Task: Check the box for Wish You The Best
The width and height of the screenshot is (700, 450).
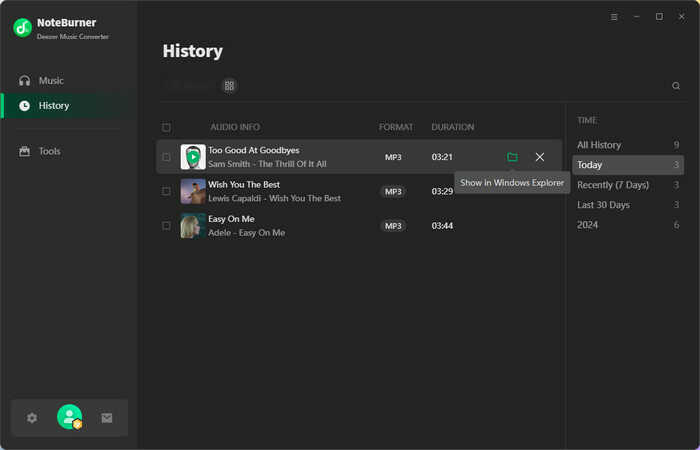Action: tap(166, 191)
